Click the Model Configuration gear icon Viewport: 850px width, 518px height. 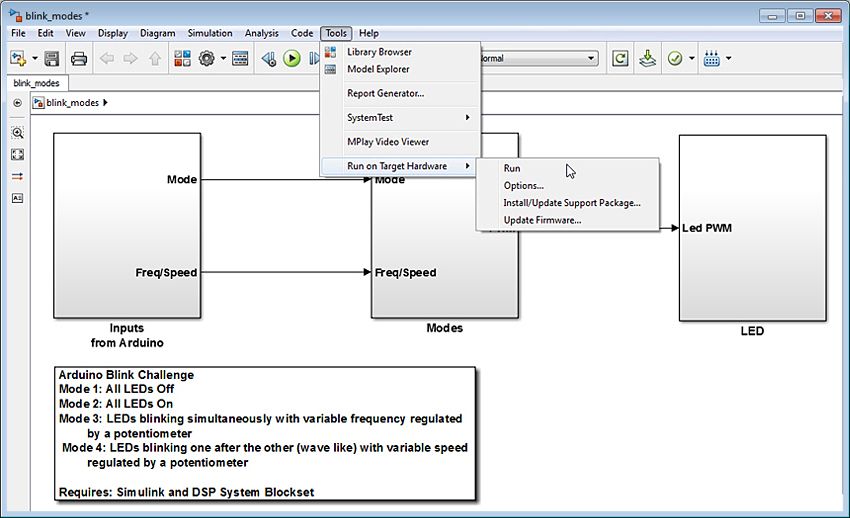(207, 59)
